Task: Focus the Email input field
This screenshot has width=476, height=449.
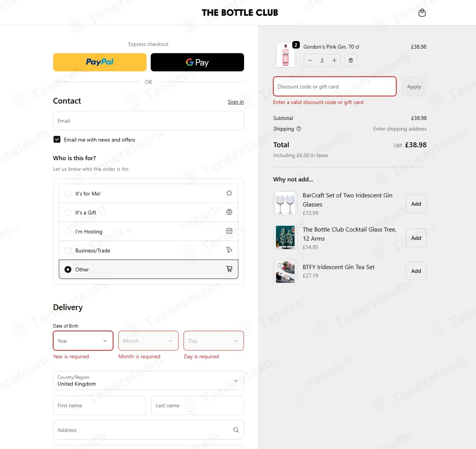Action: (148, 121)
